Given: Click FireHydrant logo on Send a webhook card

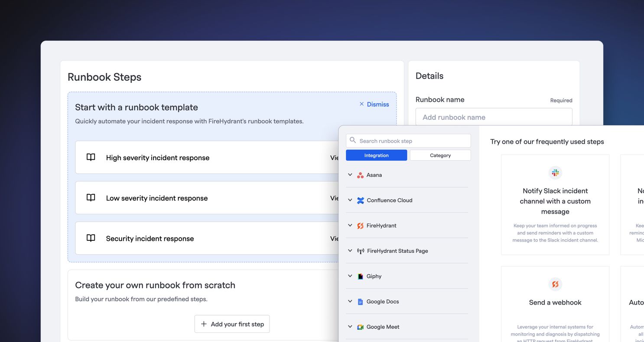Looking at the screenshot, I should [555, 284].
